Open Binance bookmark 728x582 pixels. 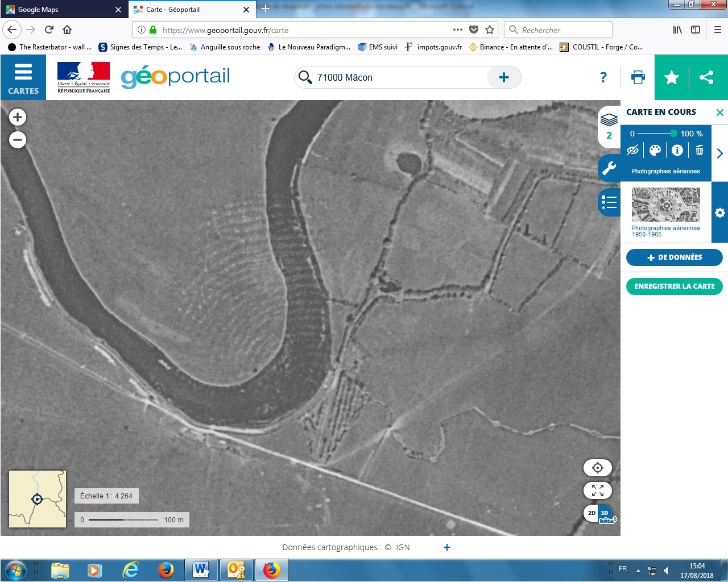pyautogui.click(x=511, y=47)
